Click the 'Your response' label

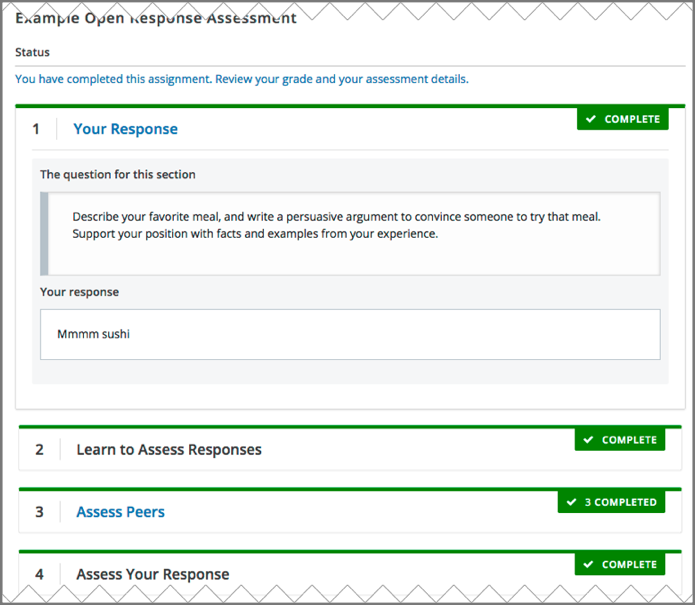pos(79,292)
